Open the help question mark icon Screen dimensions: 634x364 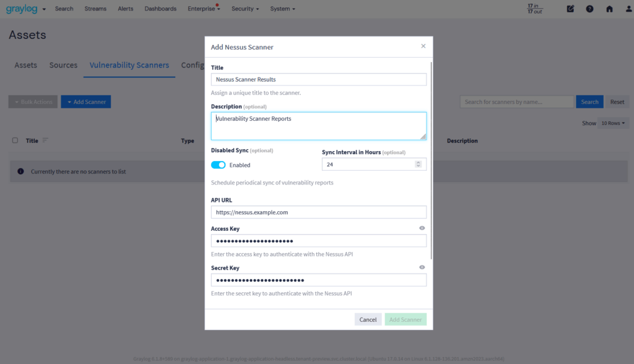[x=589, y=9]
